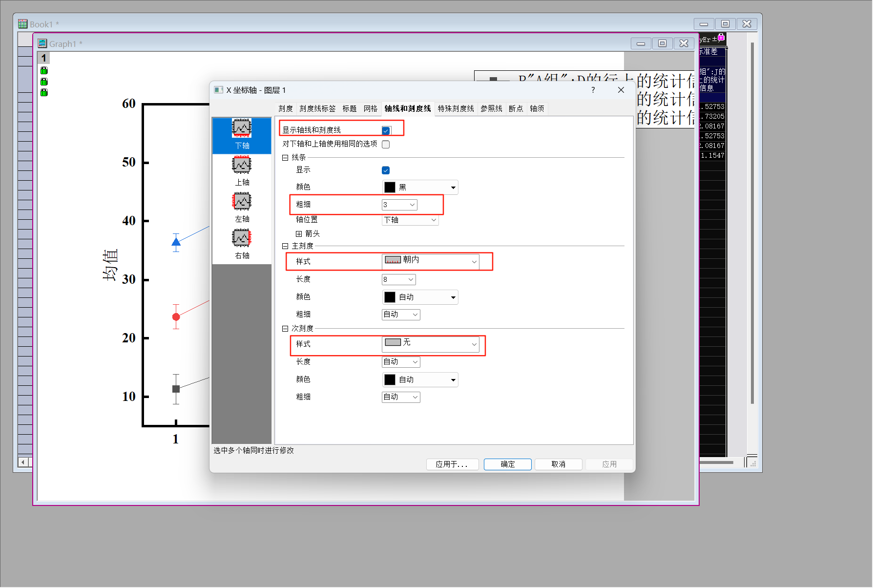Collapse the 线条 section
The height and width of the screenshot is (588, 873).
[285, 158]
